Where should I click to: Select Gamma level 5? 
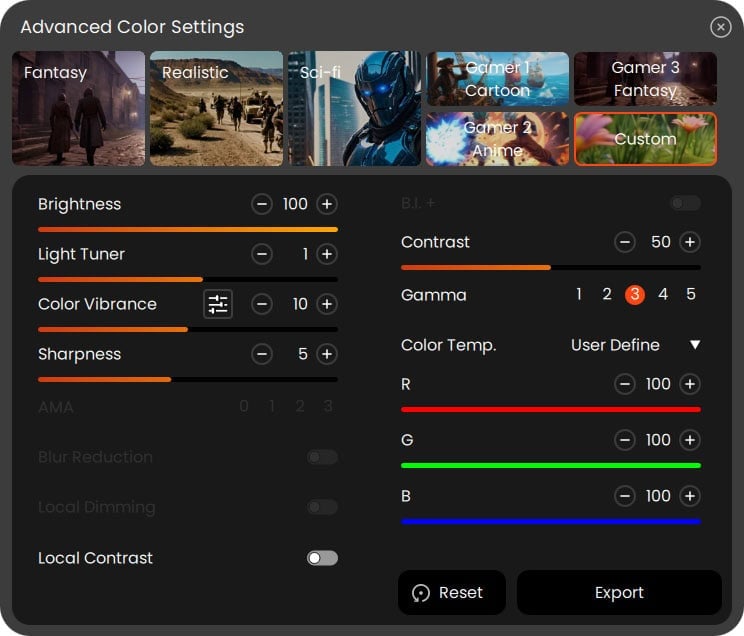(x=691, y=294)
